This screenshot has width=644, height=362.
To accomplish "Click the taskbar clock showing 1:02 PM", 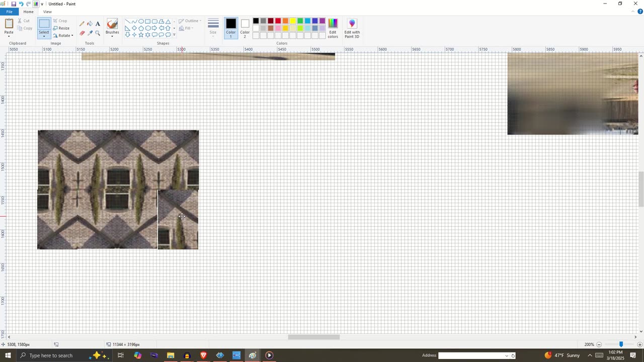I will (x=615, y=355).
